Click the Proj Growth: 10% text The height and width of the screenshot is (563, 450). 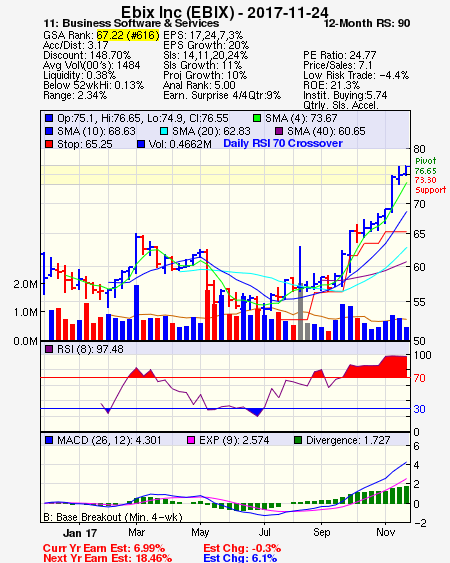tap(205, 75)
